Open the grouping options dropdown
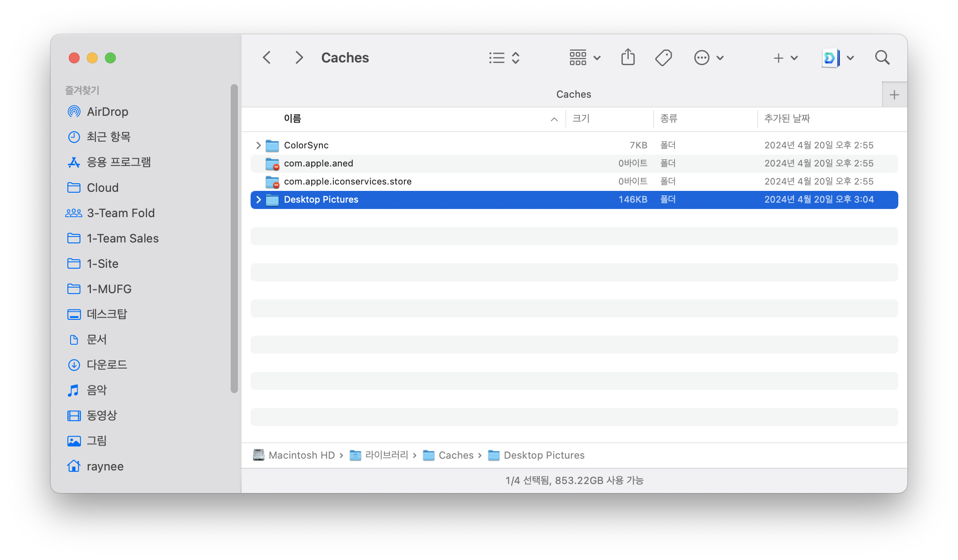958x560 pixels. (x=584, y=57)
